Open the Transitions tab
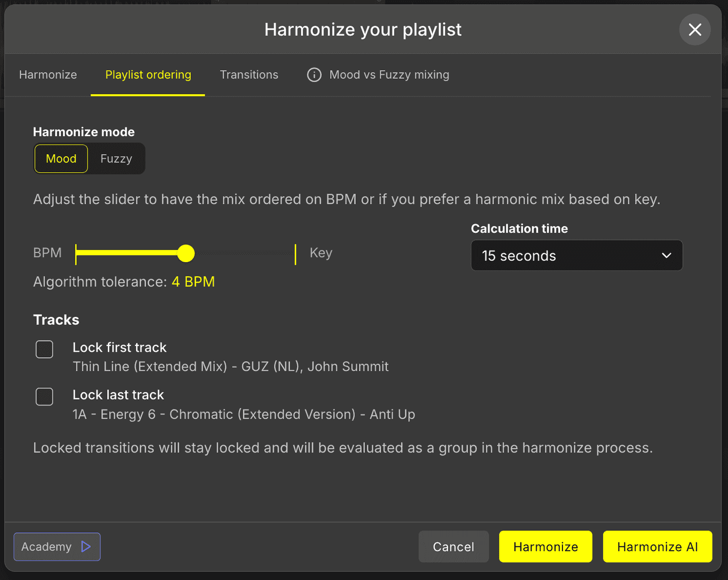 pos(249,74)
